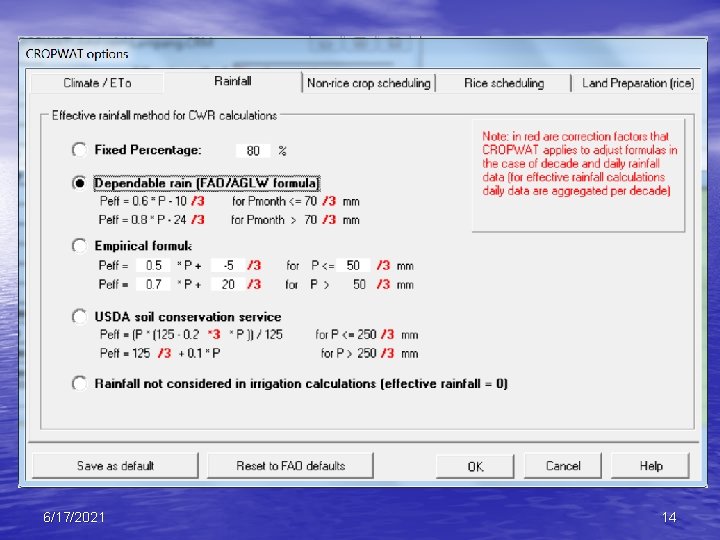Dismiss the dialog with Cancel
Screen dimensions: 720x540
[x=563, y=466]
